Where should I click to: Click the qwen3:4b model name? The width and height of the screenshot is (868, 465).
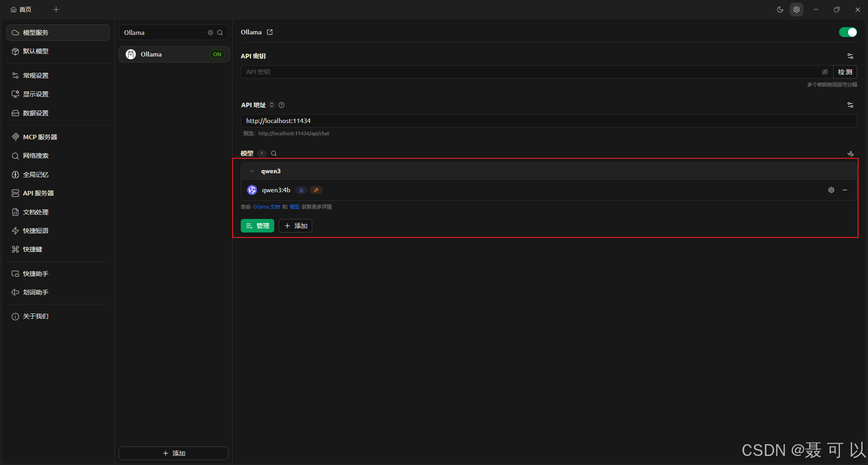(x=276, y=190)
